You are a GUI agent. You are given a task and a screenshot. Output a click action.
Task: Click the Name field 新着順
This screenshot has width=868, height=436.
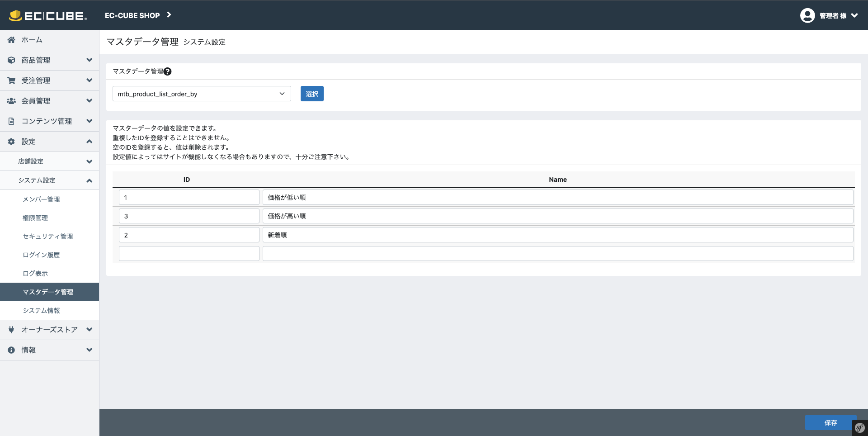[x=558, y=235]
